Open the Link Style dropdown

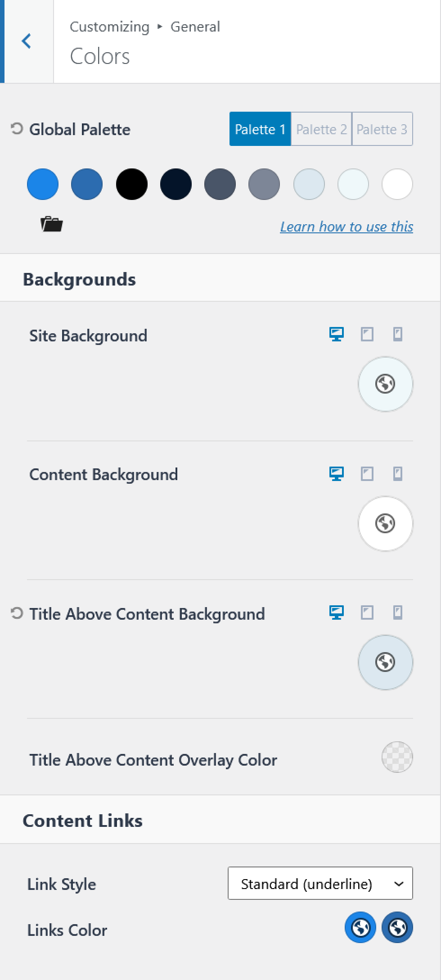pos(320,883)
